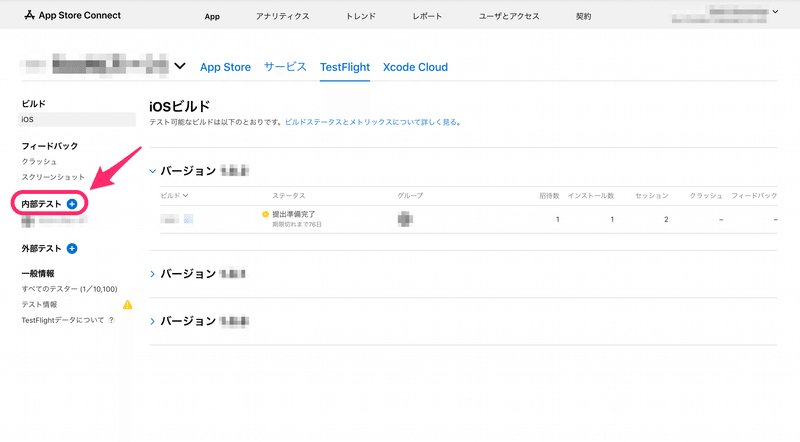Collapse the first expanded バージョン section
The width and height of the screenshot is (800, 442).
coord(152,171)
